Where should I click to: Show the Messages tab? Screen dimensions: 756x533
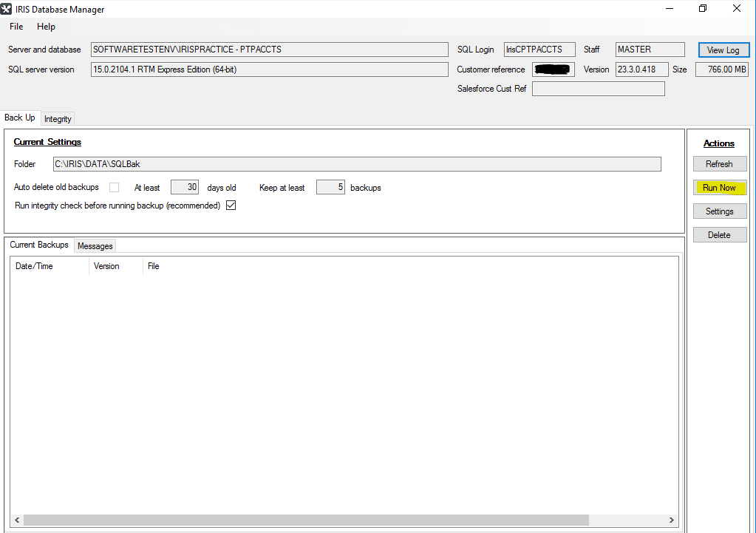coord(95,246)
